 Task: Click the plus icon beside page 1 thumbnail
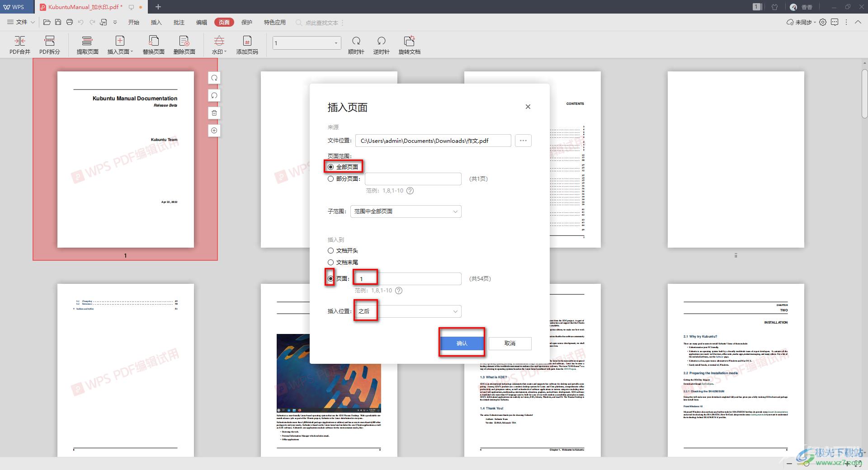[x=214, y=131]
